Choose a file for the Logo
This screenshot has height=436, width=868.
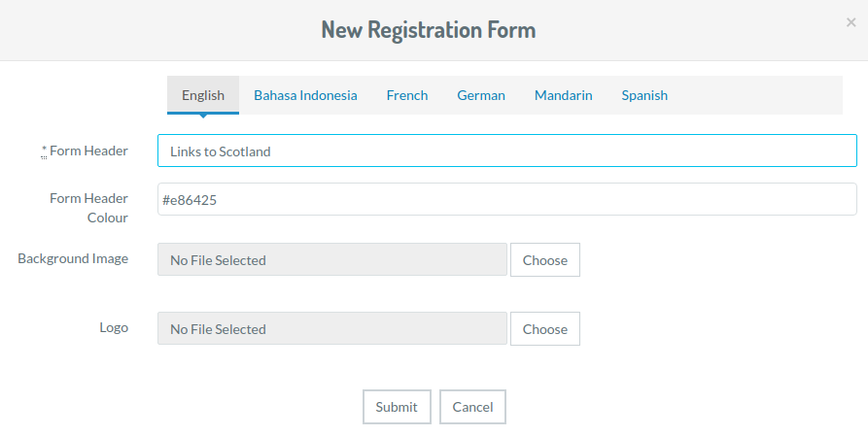tap(544, 329)
